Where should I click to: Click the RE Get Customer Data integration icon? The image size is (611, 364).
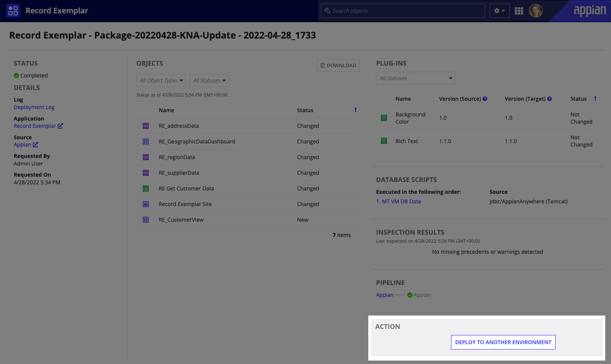point(146,188)
